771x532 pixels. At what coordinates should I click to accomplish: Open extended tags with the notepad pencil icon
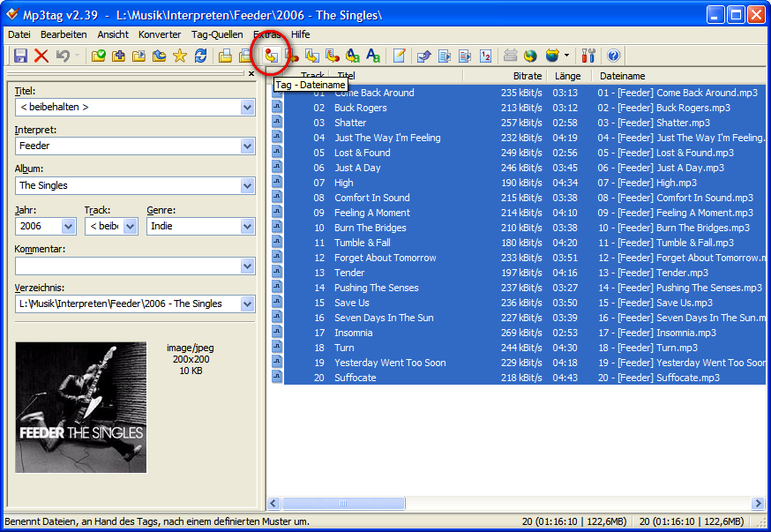click(400, 56)
